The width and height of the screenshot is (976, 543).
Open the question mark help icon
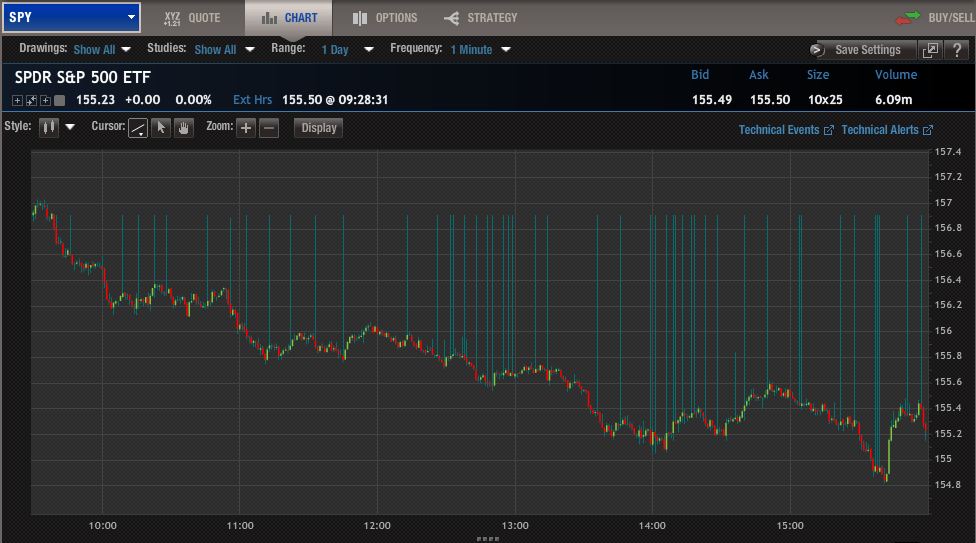pyautogui.click(x=957, y=50)
